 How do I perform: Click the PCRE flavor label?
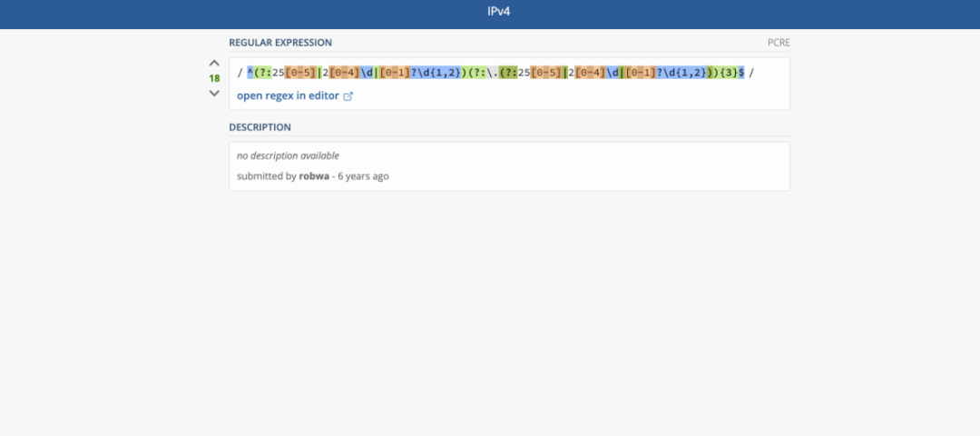pyautogui.click(x=779, y=43)
